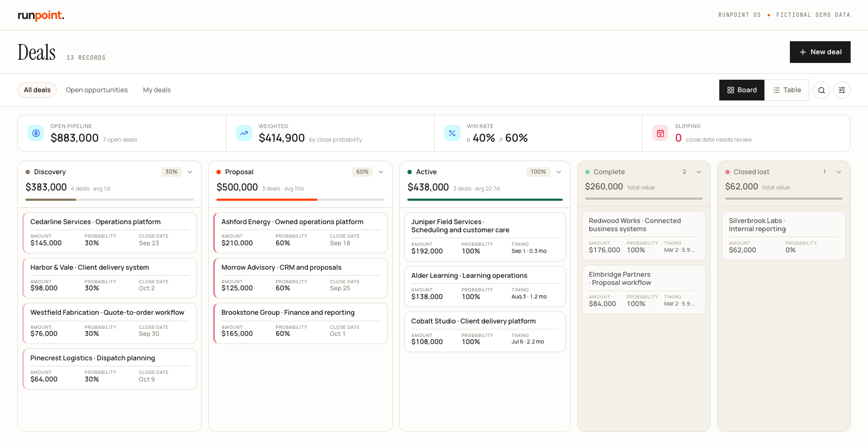Switch to Board view
The width and height of the screenshot is (868, 445).
742,90
